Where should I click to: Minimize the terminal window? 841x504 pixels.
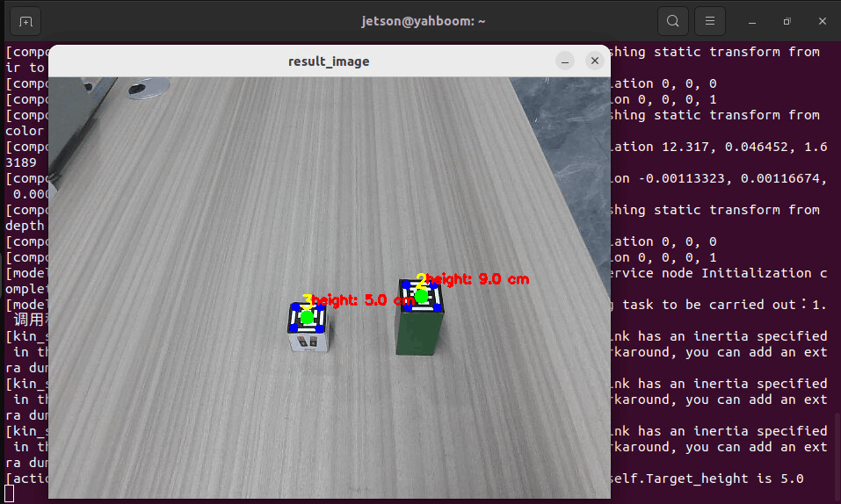(x=752, y=21)
